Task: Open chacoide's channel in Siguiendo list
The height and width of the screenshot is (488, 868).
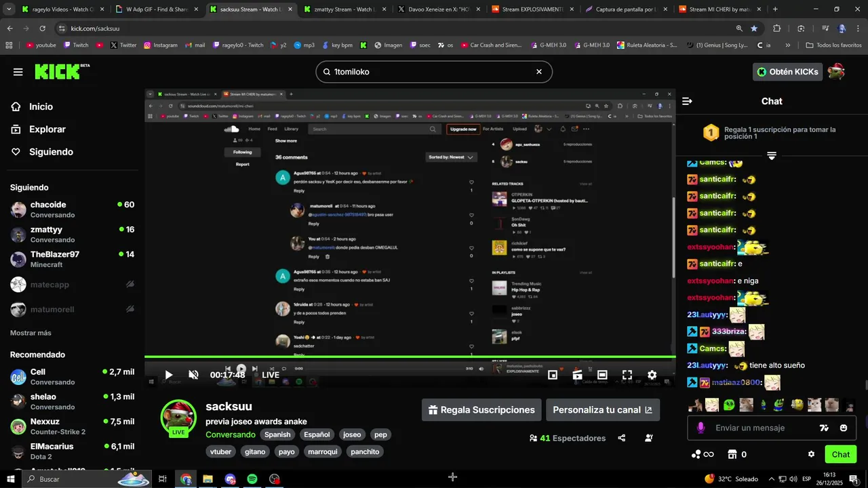Action: (x=72, y=209)
